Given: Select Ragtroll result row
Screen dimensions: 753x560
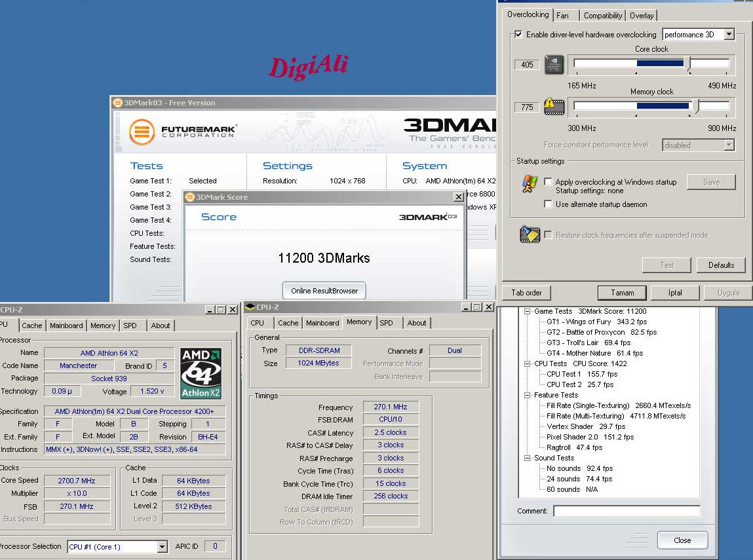Looking at the screenshot, I should [x=574, y=447].
